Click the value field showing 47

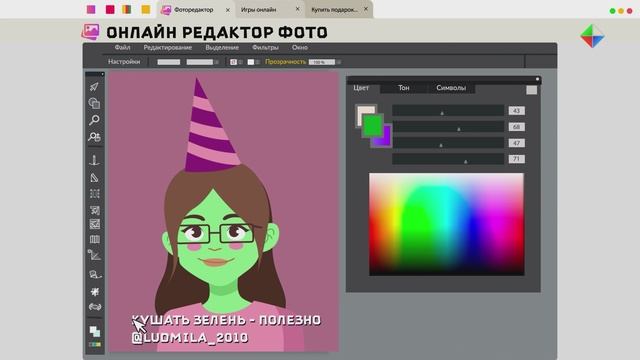(516, 143)
